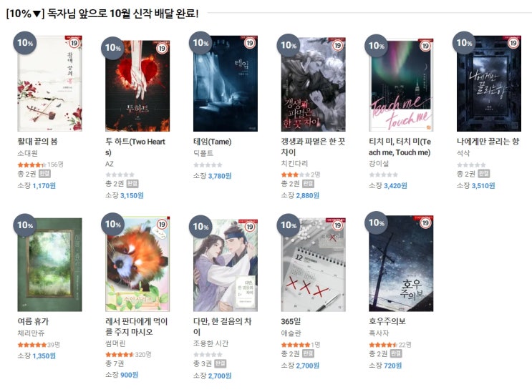Open author link 체리만쥬
This screenshot has height=392, width=532.
[31, 333]
